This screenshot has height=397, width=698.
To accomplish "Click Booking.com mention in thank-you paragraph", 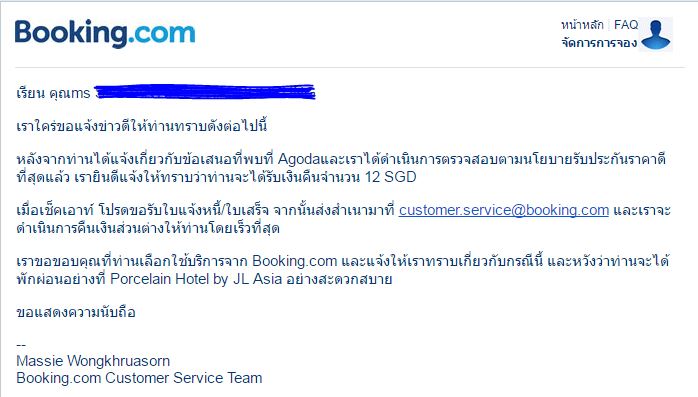I will click(x=295, y=261).
